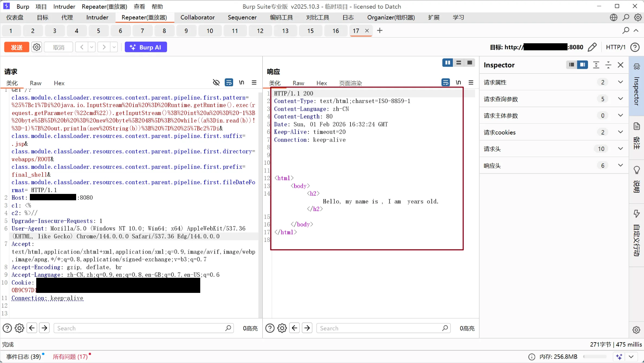Open 事件日志 event log
This screenshot has height=363, width=644.
pyautogui.click(x=23, y=357)
